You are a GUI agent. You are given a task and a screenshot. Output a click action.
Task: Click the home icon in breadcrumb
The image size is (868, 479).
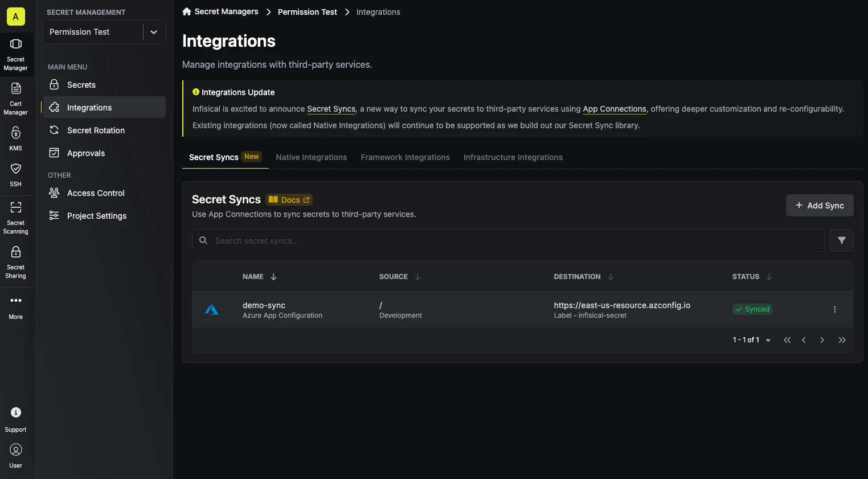tap(187, 11)
